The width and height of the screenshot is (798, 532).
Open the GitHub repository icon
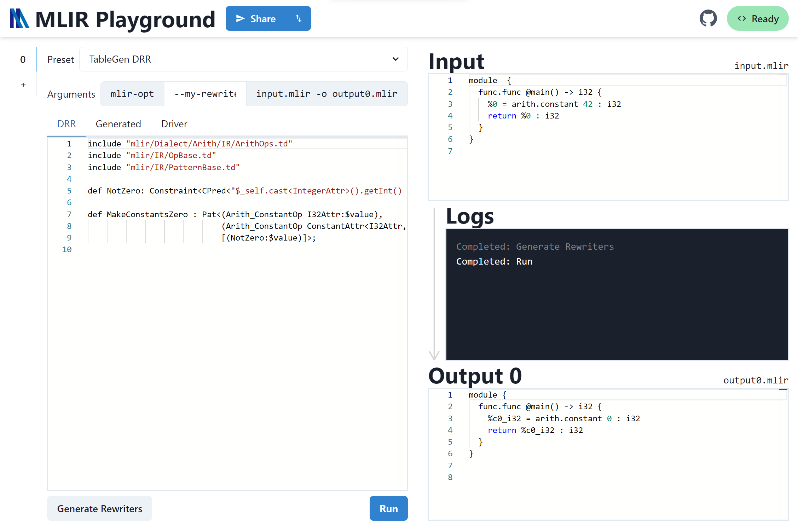709,18
